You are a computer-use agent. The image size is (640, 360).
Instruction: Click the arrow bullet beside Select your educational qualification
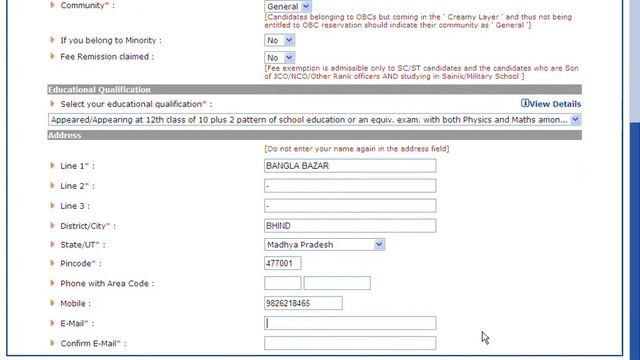pos(52,103)
